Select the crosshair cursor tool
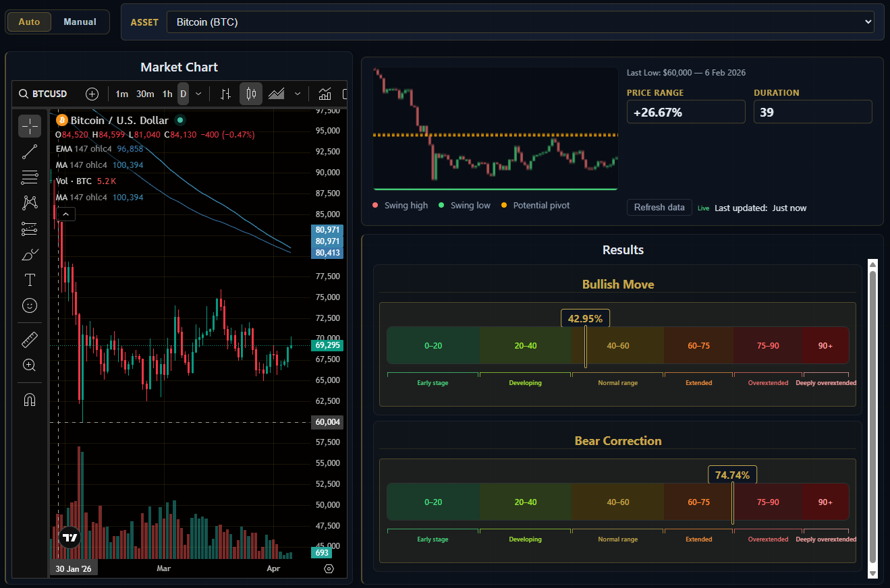This screenshot has height=588, width=890. pos(30,126)
